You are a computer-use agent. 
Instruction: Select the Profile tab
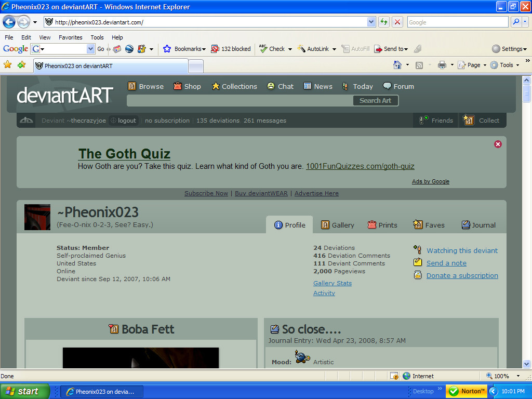pyautogui.click(x=289, y=225)
